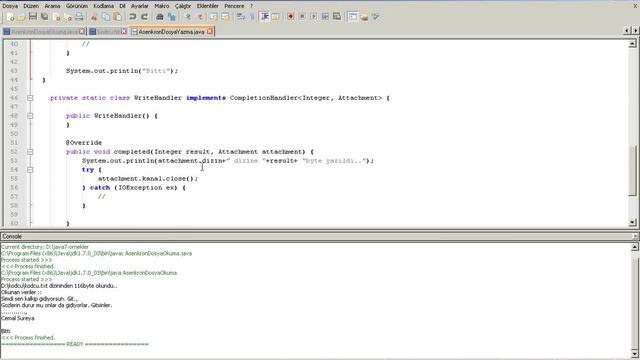The width and height of the screenshot is (640, 360).
Task: Save the current file using floppy icon
Action: click(x=33, y=17)
